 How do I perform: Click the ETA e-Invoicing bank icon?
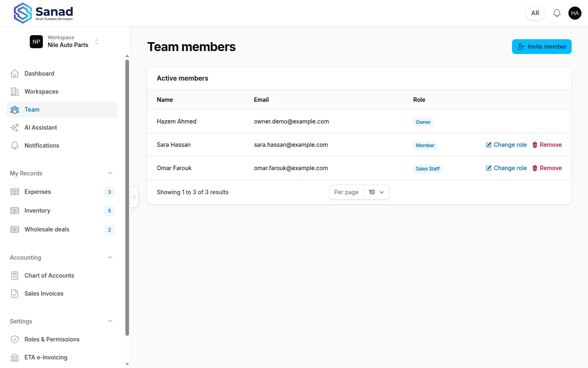point(15,357)
